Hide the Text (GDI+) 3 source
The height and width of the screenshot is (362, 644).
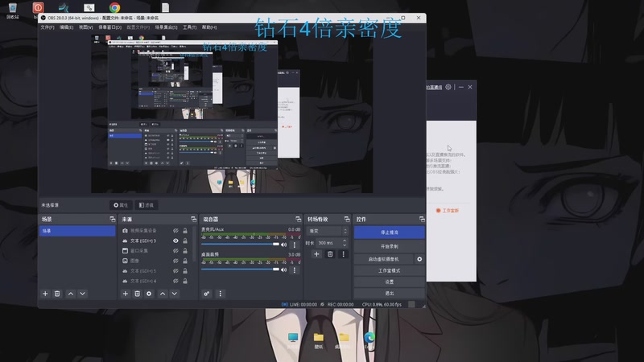[175, 241]
